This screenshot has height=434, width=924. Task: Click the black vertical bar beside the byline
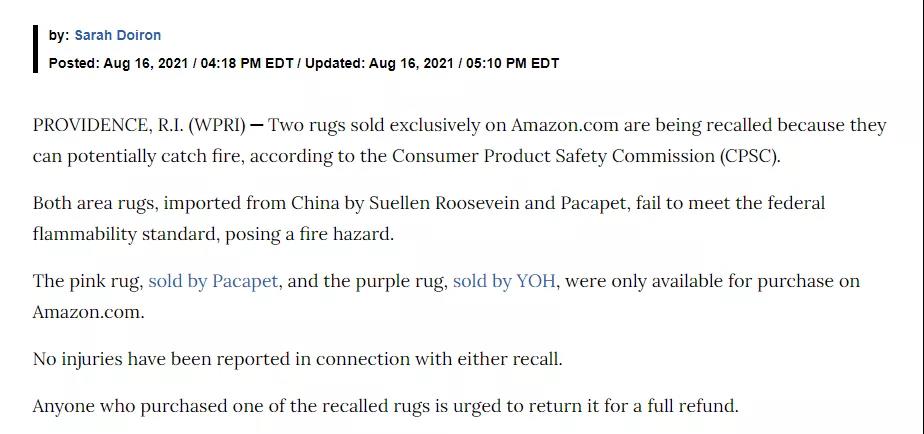(36, 48)
